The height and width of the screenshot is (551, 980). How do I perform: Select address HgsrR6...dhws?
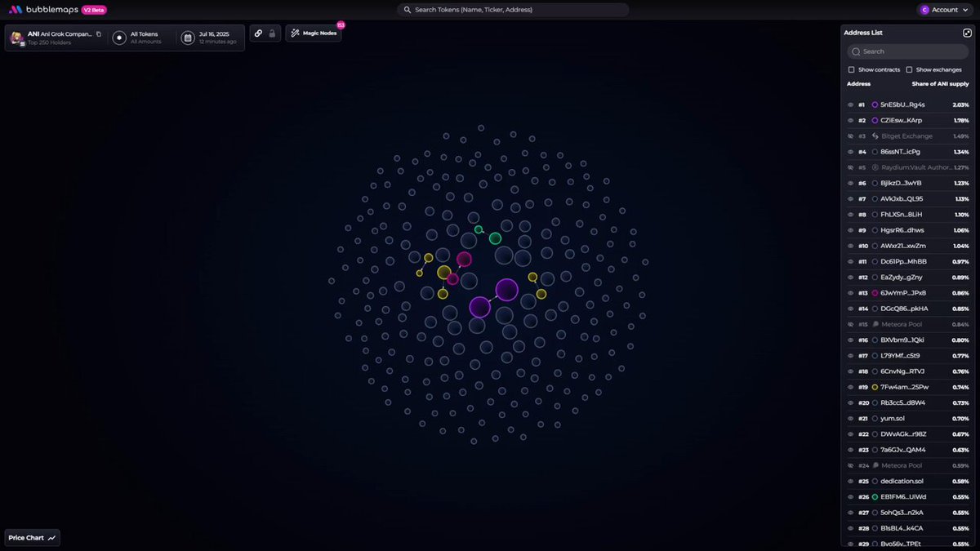tap(902, 230)
